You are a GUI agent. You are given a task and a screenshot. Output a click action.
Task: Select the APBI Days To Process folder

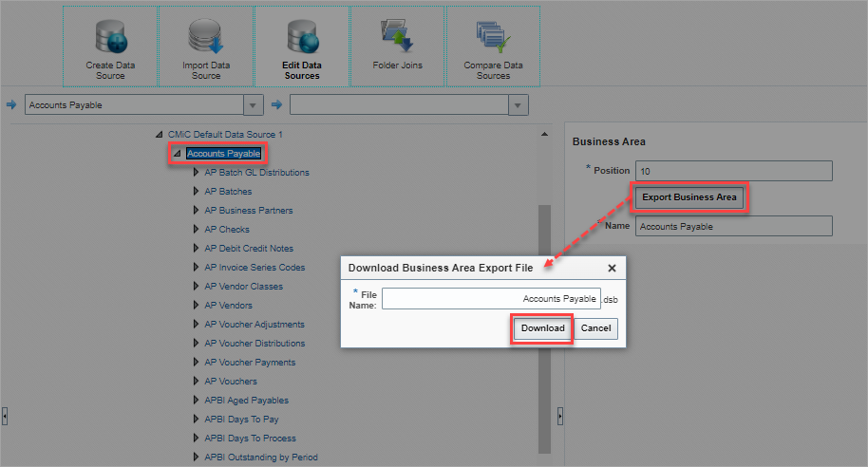[x=250, y=438]
